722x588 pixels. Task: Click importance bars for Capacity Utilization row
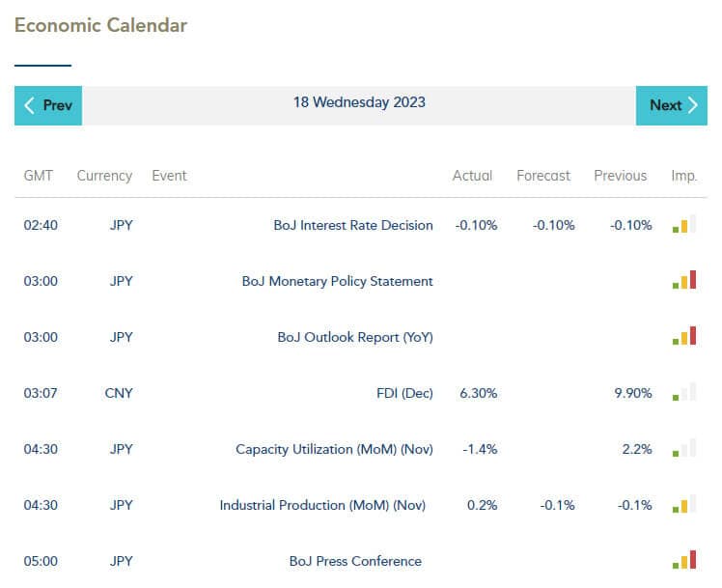click(684, 449)
